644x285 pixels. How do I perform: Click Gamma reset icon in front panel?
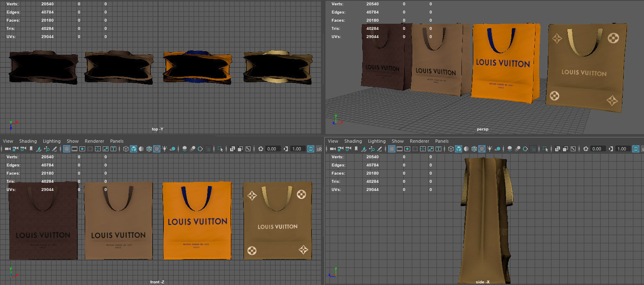[x=285, y=149]
